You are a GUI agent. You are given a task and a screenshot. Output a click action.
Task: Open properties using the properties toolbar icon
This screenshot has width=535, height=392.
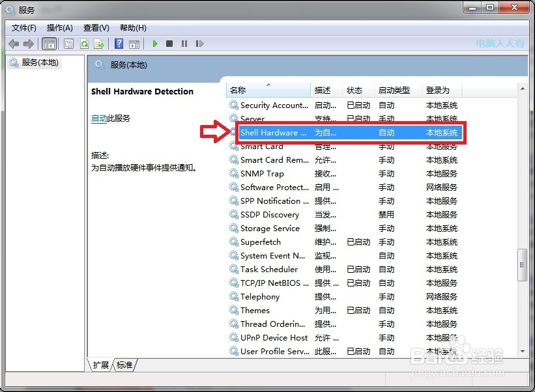tap(68, 43)
